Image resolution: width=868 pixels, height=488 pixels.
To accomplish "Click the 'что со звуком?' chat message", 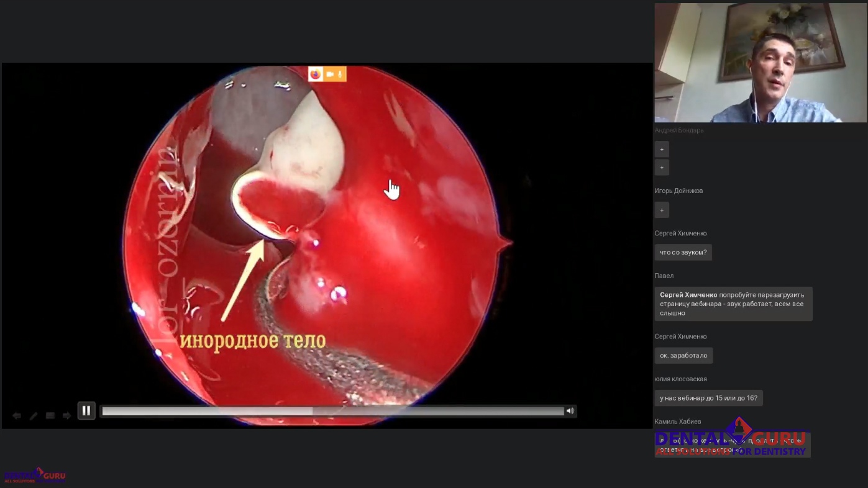I will pyautogui.click(x=683, y=252).
